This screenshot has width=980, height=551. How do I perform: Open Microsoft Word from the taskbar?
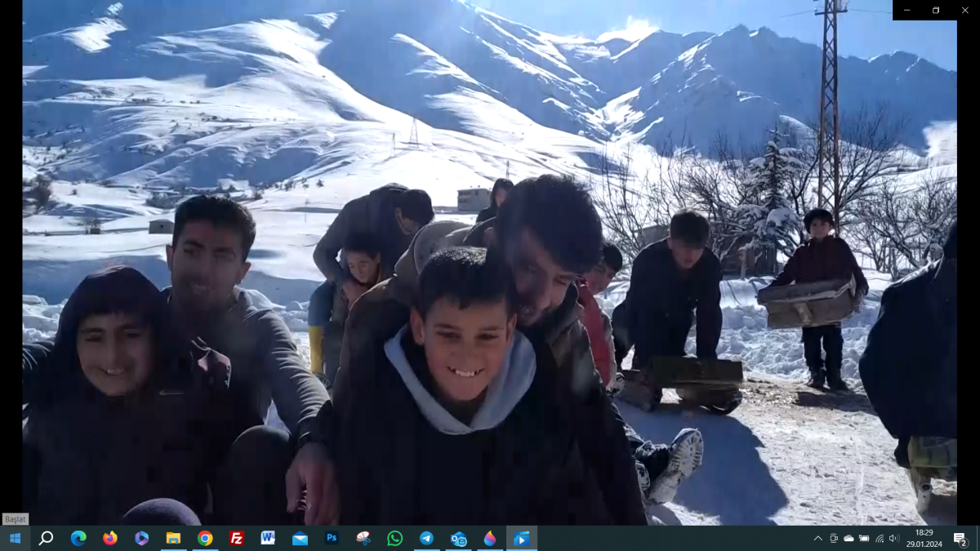268,538
